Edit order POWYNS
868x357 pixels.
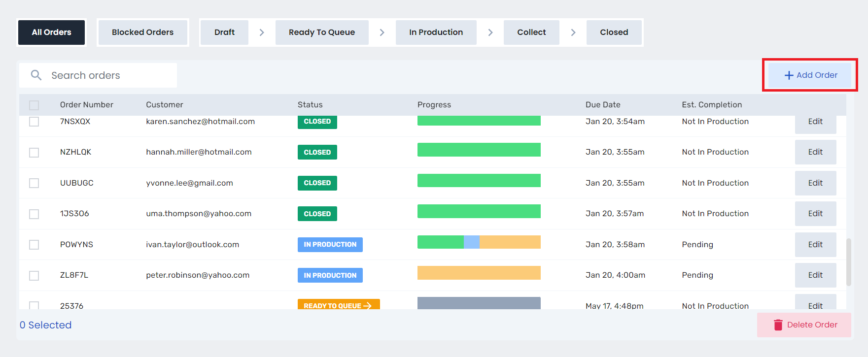(815, 245)
